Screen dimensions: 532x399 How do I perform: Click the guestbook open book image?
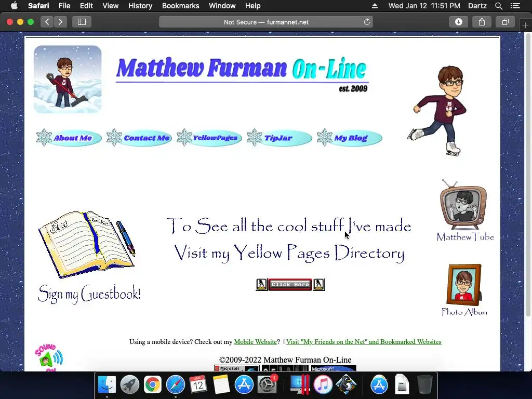(87, 245)
